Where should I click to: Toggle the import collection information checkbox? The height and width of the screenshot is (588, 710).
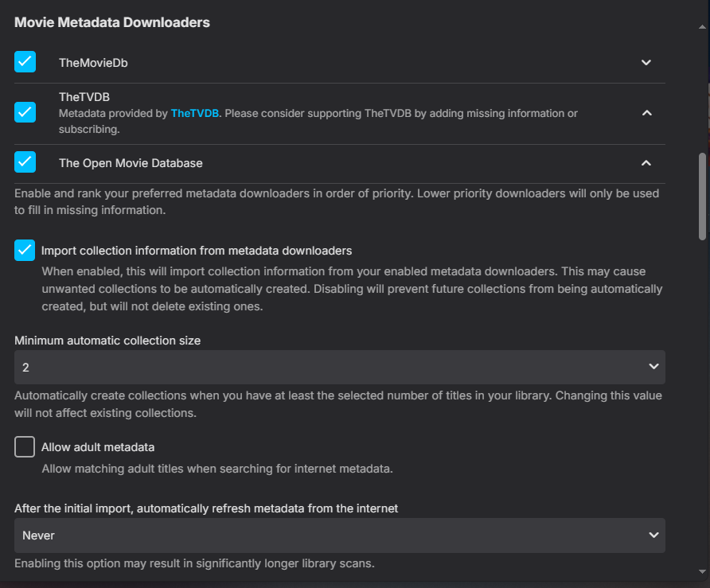(x=25, y=250)
